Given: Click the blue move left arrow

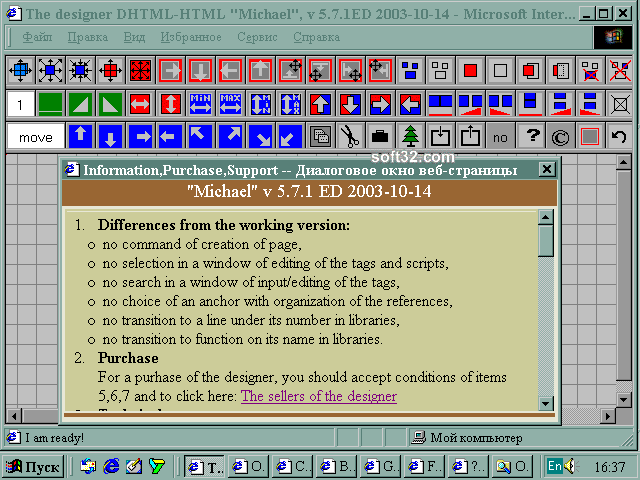Looking at the screenshot, I should click(x=170, y=136).
